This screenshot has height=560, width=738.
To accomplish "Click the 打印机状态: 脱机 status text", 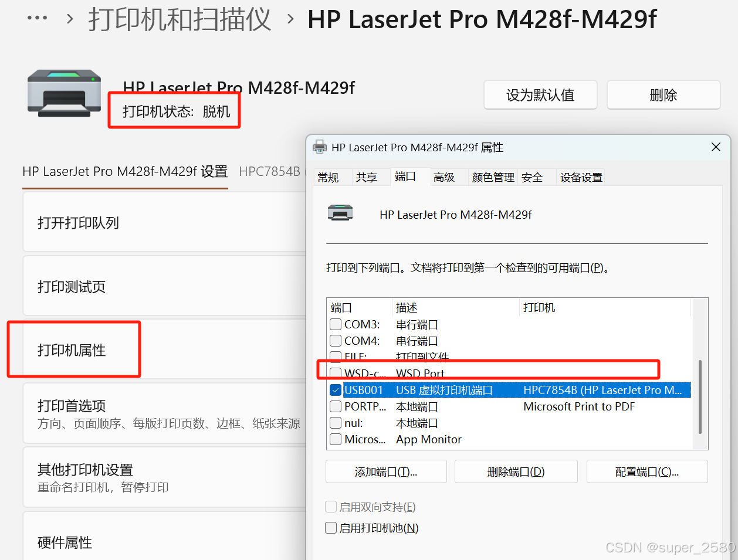I will pyautogui.click(x=176, y=111).
